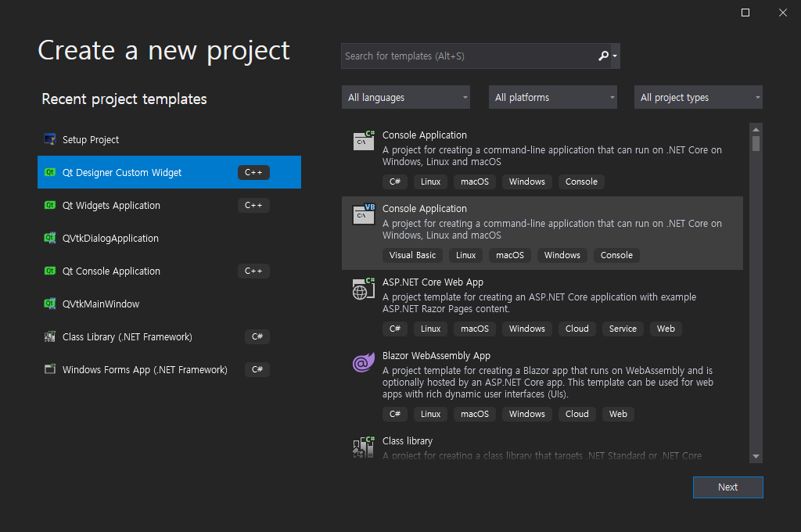The height and width of the screenshot is (532, 801).
Task: Click the Class library template icon
Action: click(364, 448)
